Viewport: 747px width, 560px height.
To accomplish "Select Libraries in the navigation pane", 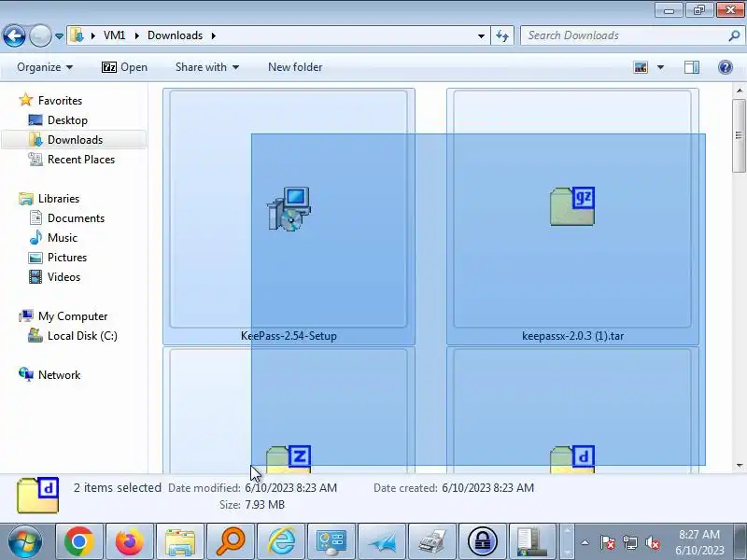I will pyautogui.click(x=59, y=198).
